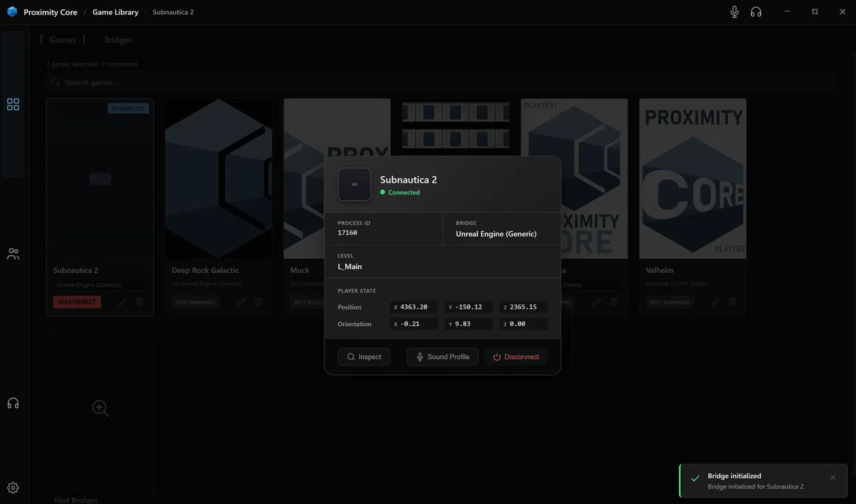Click the Subnautica 2 game icon in dialog
This screenshot has width=856, height=504.
point(354,185)
